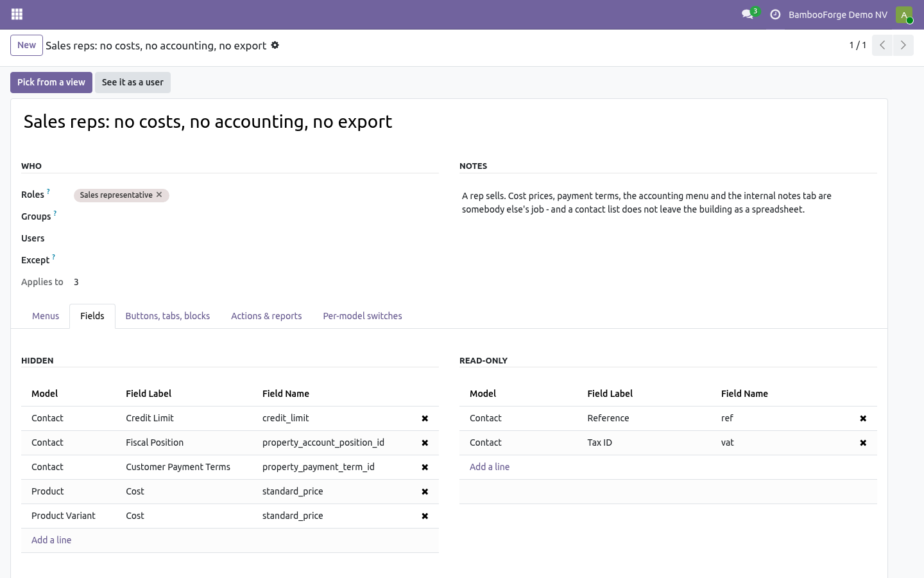Viewport: 924px width, 578px height.
Task: Open the activities clock icon
Action: [x=775, y=14]
